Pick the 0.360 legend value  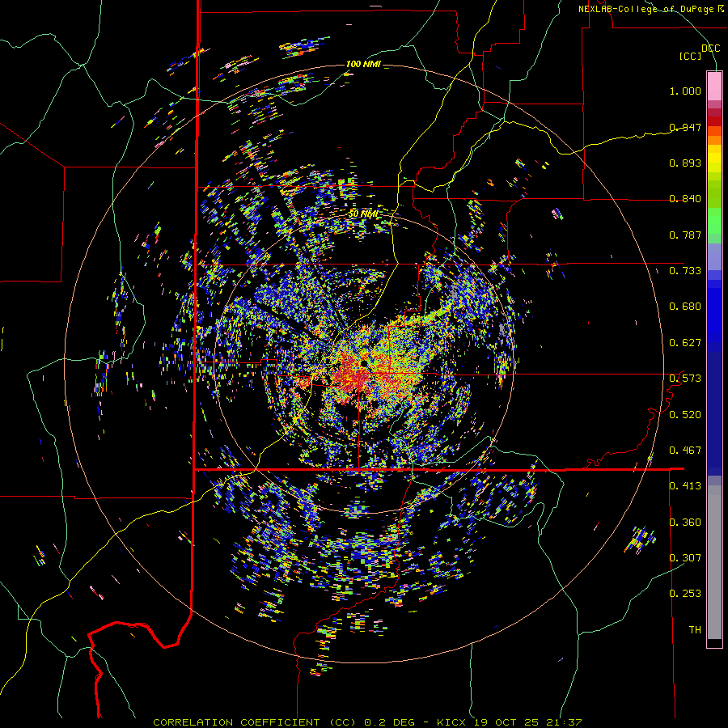tap(685, 523)
